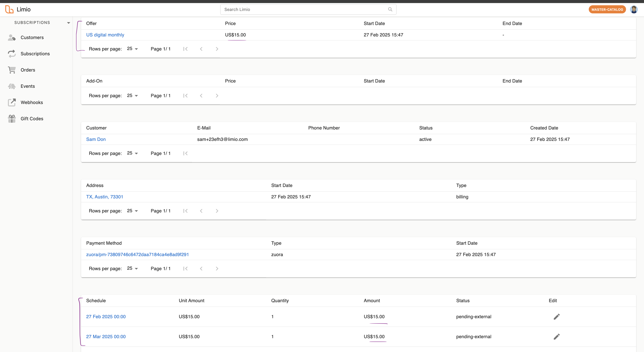Edit the 27 Feb 2025 schedule row
Viewport: 644px width, 352px height.
(557, 317)
